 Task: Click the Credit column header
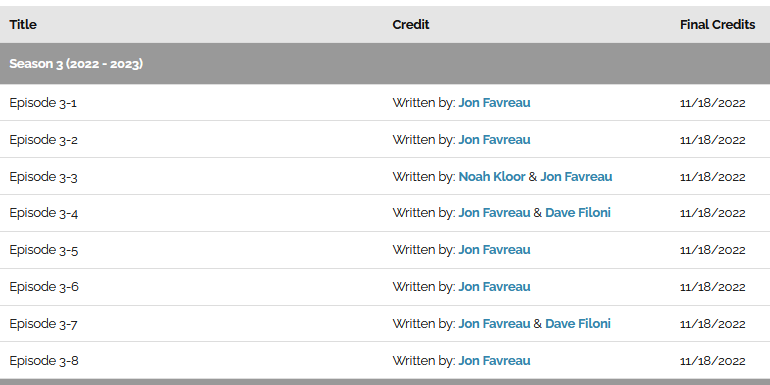[x=411, y=24]
